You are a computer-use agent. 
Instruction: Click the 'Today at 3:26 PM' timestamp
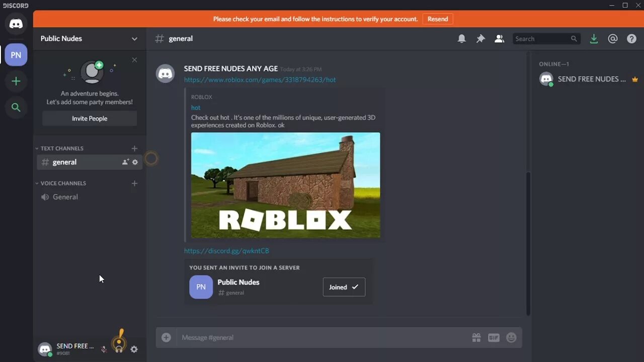point(301,69)
